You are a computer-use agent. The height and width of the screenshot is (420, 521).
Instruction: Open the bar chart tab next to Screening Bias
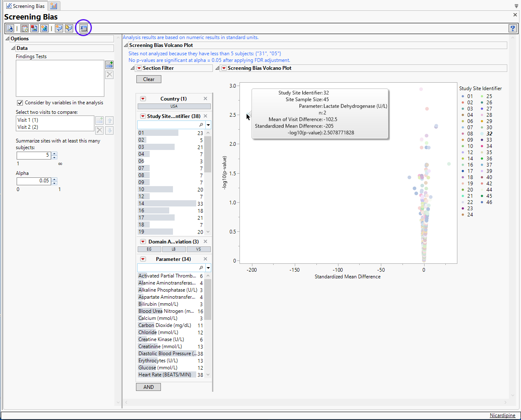54,6
